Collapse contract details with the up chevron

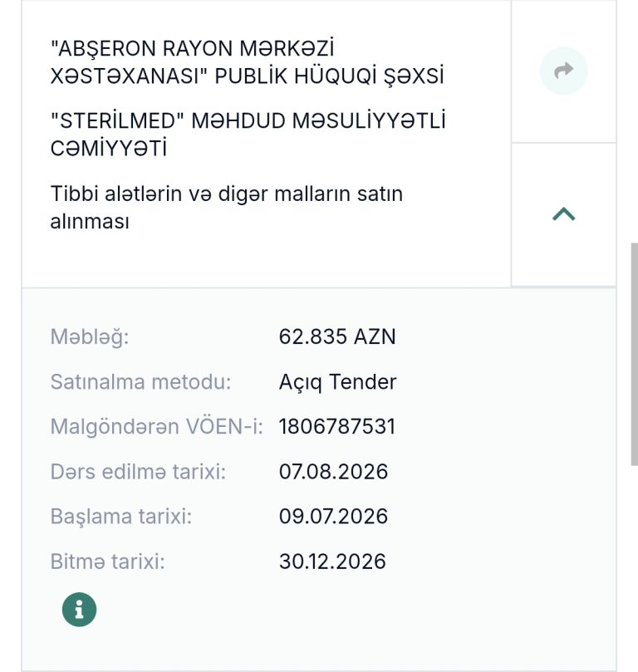pyautogui.click(x=563, y=213)
